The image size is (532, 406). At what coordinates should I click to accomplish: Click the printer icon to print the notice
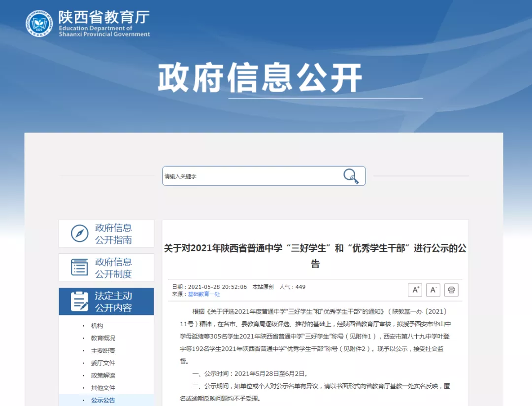452,290
